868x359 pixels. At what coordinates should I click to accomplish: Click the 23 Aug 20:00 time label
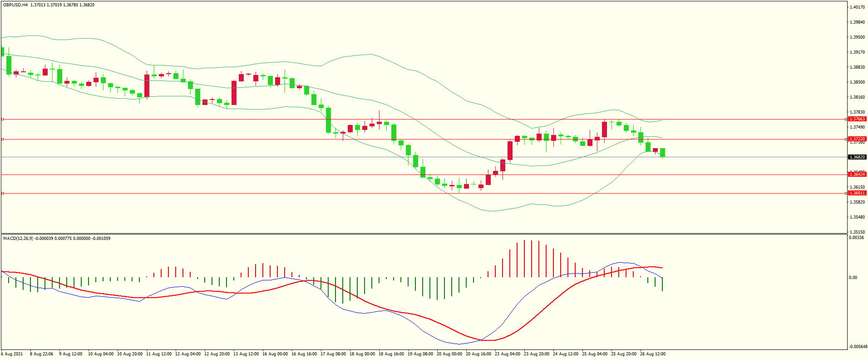click(537, 354)
